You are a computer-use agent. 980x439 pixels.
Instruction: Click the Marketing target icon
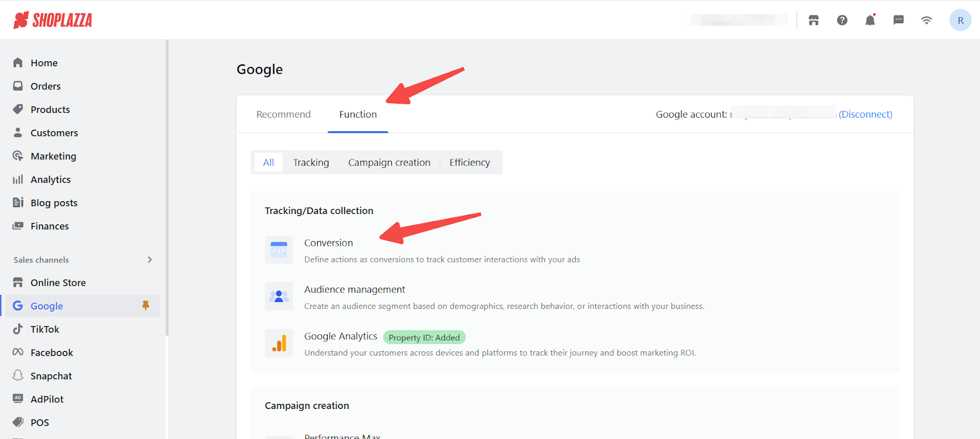point(18,156)
